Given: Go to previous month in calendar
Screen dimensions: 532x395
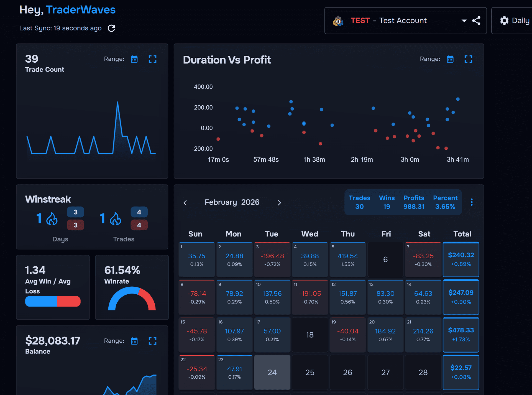Looking at the screenshot, I should pos(185,203).
